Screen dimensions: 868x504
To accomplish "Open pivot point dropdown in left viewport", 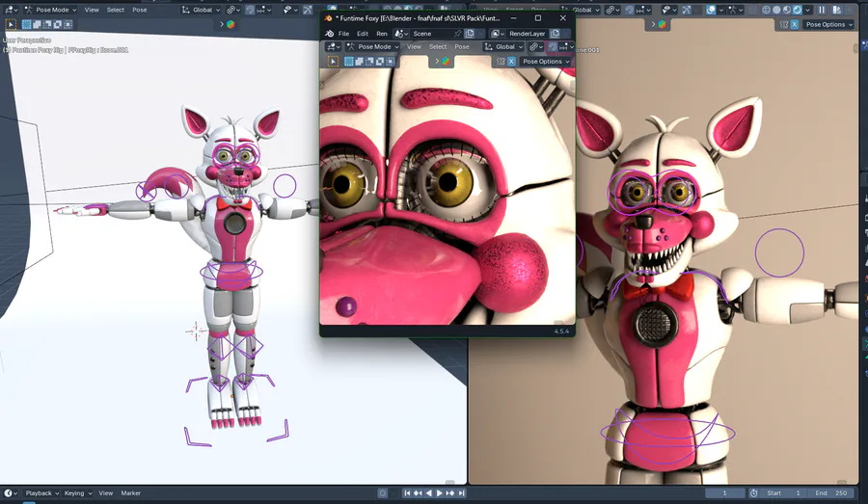I will pos(232,10).
